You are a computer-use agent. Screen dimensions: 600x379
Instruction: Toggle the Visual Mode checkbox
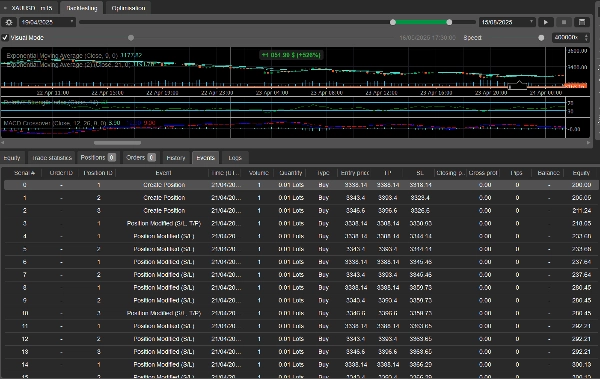point(5,38)
